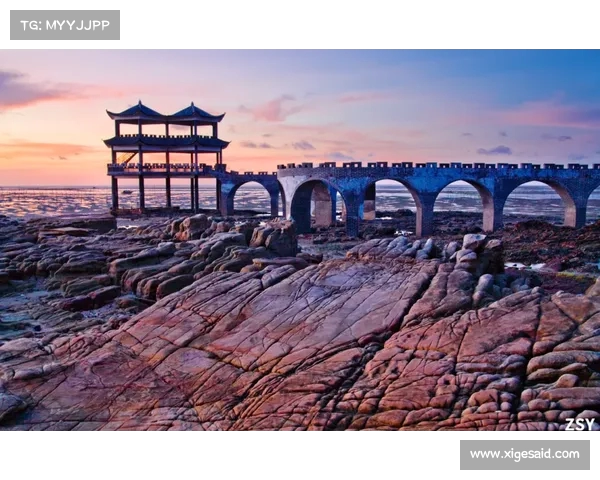
Task: Click the tidal flat water left of the pavilion
Action: [x=55, y=202]
